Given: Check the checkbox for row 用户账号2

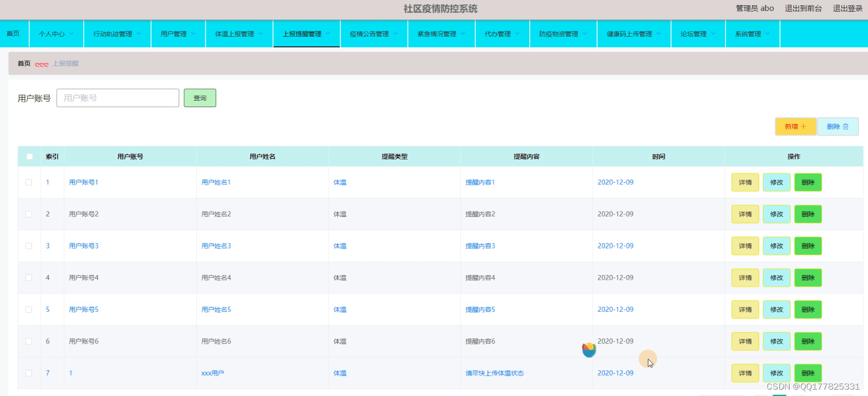Looking at the screenshot, I should point(29,214).
